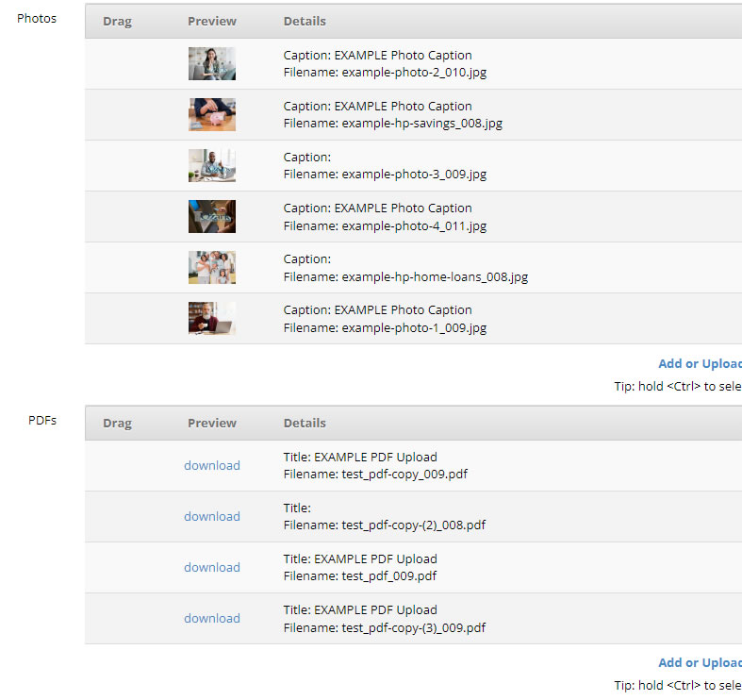This screenshot has width=742, height=700.
Task: Click download link for test_pdf_009.pdf
Action: 212,567
